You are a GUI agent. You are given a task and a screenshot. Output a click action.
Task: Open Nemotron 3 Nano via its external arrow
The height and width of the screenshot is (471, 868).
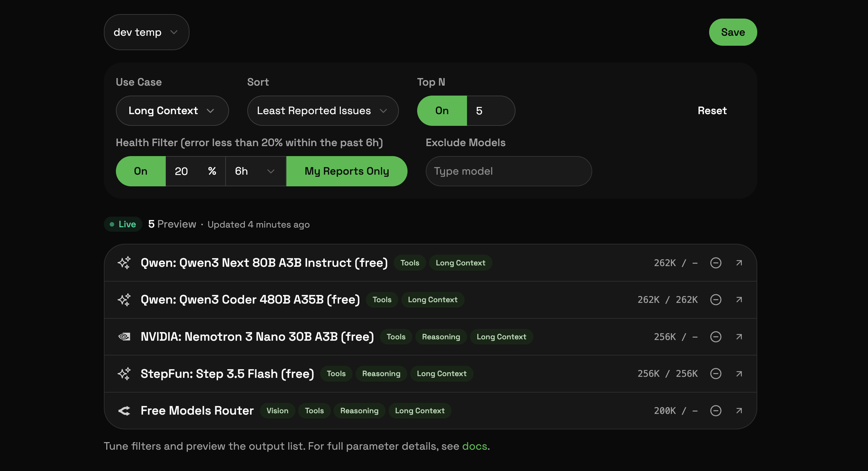click(739, 337)
